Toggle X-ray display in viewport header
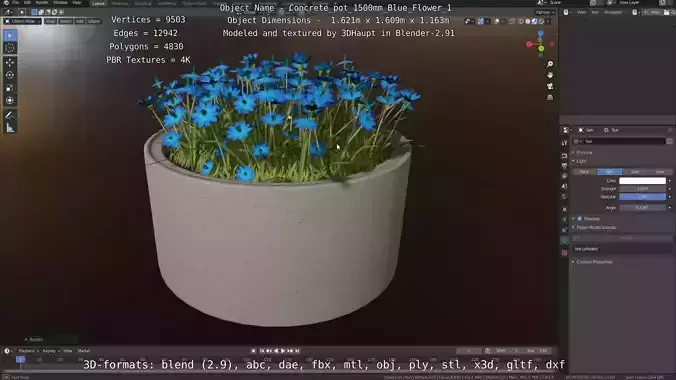The width and height of the screenshot is (676, 380). (512, 21)
